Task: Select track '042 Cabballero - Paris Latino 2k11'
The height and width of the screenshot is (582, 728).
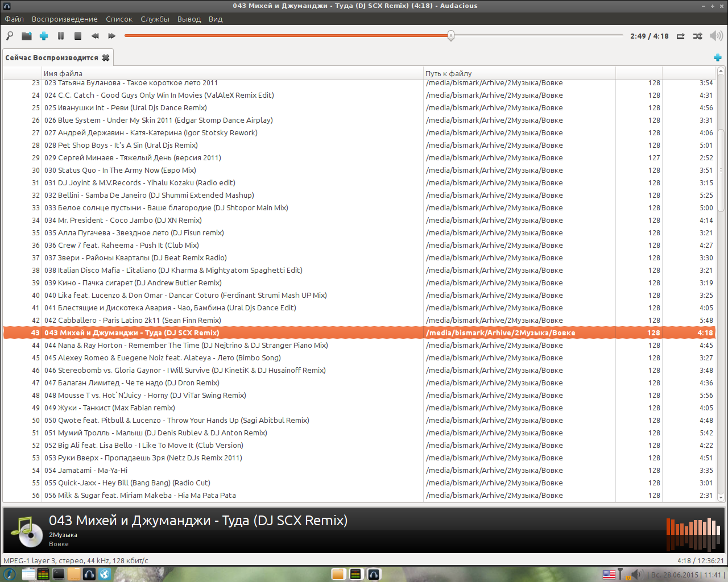Action: (x=358, y=321)
